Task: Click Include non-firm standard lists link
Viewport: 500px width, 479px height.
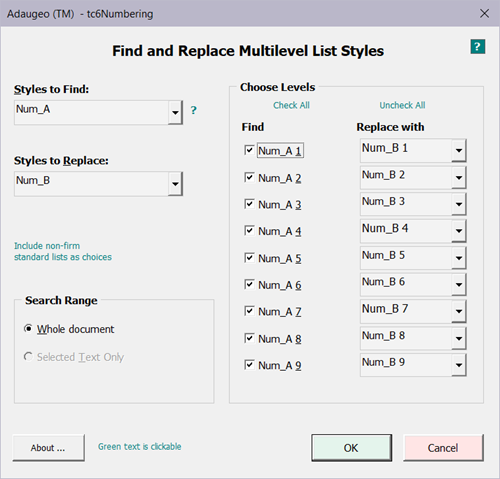Action: [63, 251]
